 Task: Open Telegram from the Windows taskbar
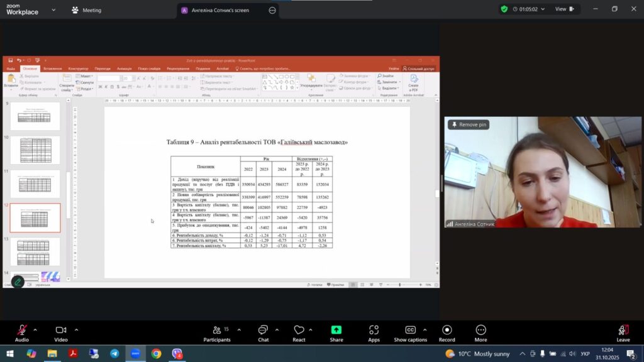pos(114,354)
